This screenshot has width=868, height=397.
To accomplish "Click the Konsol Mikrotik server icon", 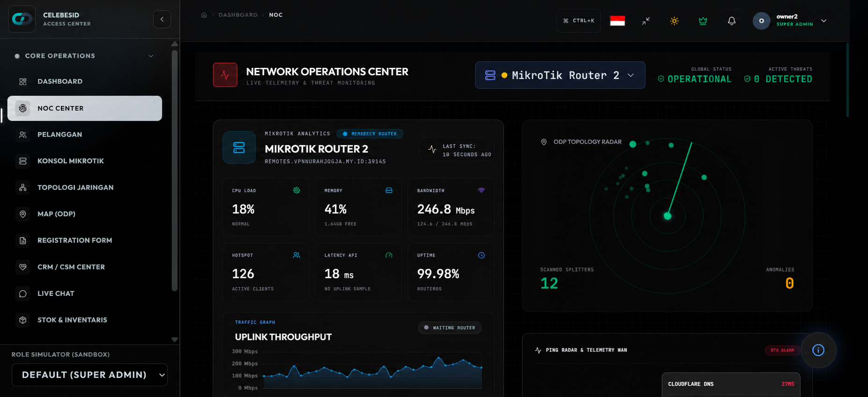I will point(22,161).
